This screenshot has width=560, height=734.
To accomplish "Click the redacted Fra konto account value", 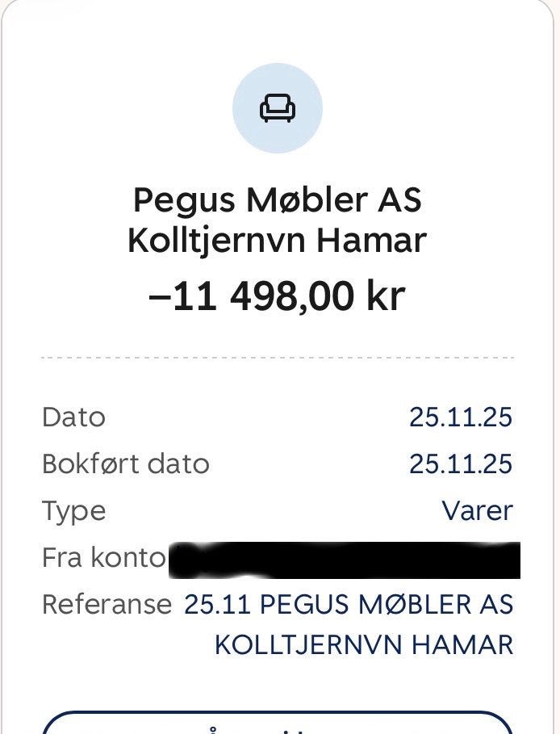I will click(345, 560).
